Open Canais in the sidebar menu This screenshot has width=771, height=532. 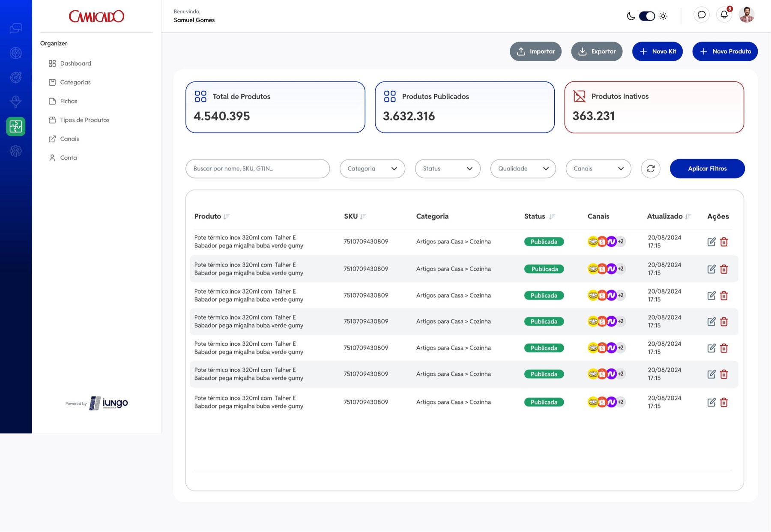coord(64,139)
